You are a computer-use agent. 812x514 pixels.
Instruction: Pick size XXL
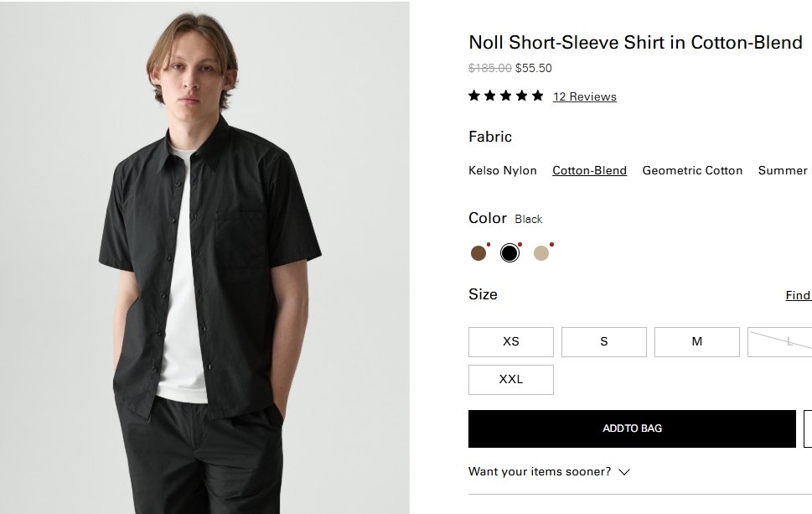pyautogui.click(x=510, y=380)
